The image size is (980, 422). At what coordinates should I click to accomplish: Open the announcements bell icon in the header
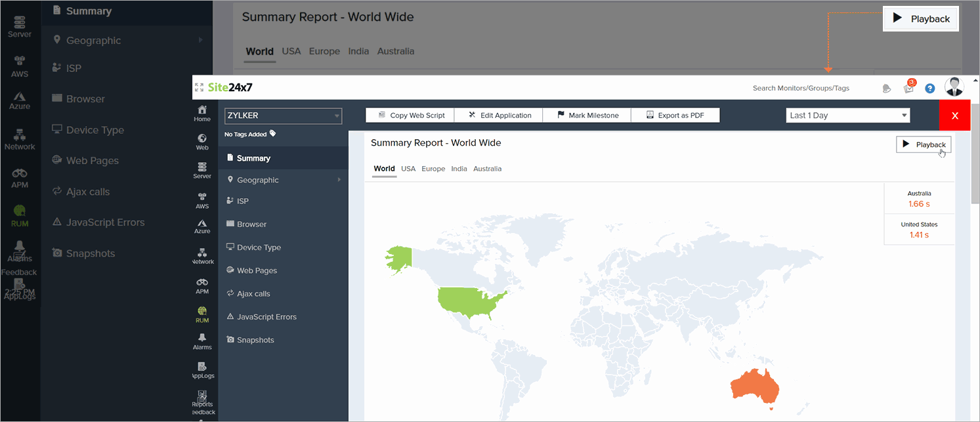tap(887, 88)
